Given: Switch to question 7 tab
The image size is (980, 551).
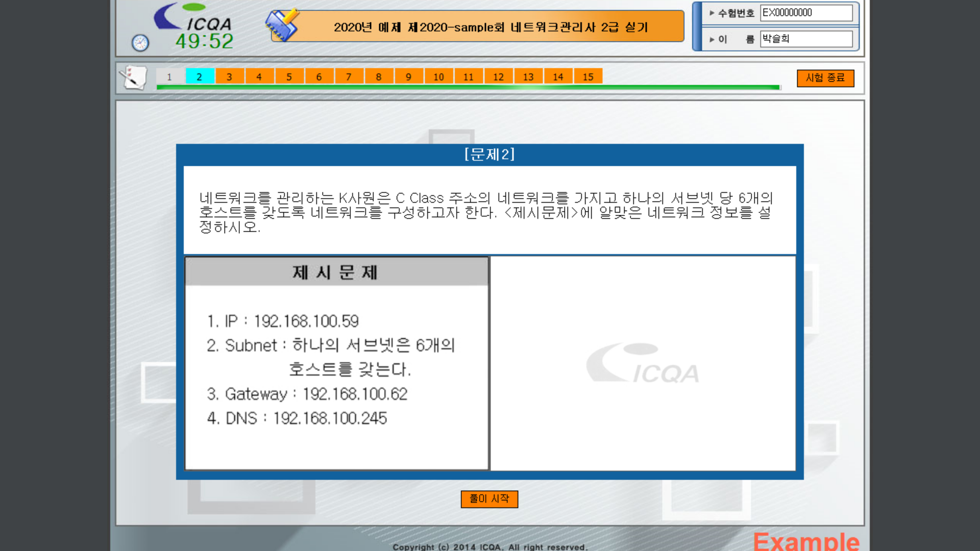Looking at the screenshot, I should [349, 77].
